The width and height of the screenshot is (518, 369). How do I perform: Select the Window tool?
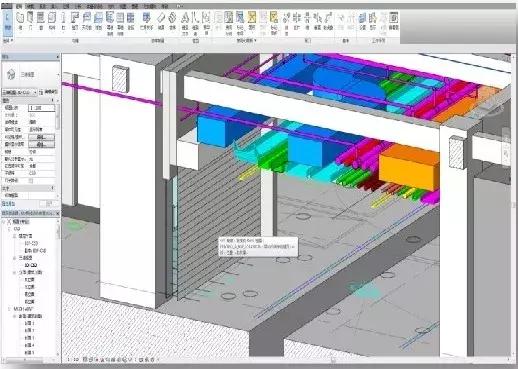tap(41, 21)
